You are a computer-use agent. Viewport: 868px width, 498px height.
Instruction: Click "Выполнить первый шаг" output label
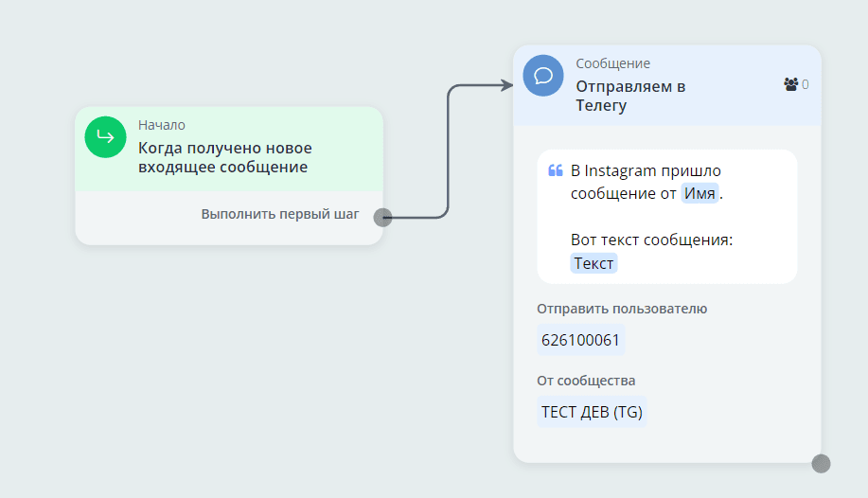click(279, 214)
